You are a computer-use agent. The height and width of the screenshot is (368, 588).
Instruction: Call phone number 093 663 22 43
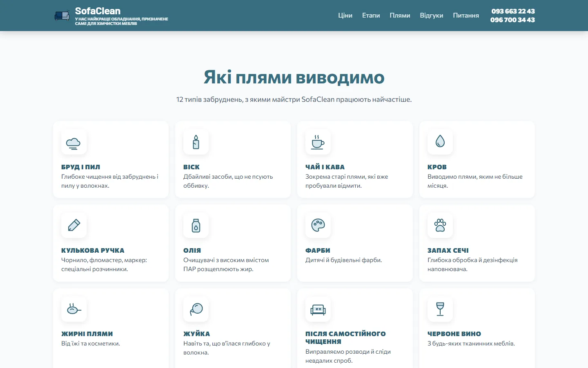pyautogui.click(x=513, y=11)
